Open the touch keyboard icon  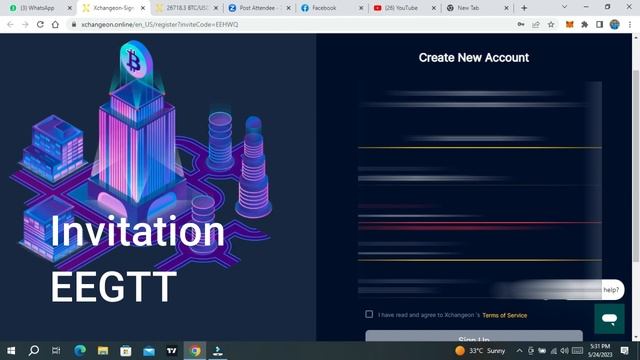[578, 351]
